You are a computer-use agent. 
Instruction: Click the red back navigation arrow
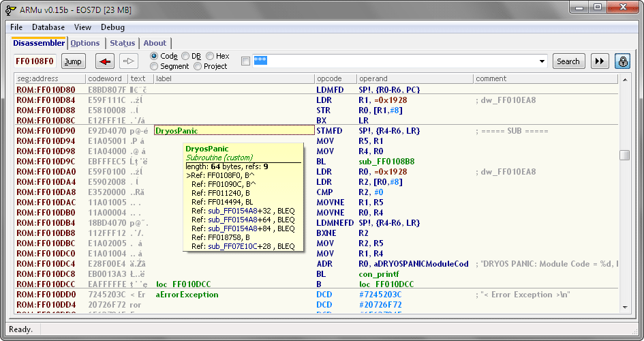104,61
